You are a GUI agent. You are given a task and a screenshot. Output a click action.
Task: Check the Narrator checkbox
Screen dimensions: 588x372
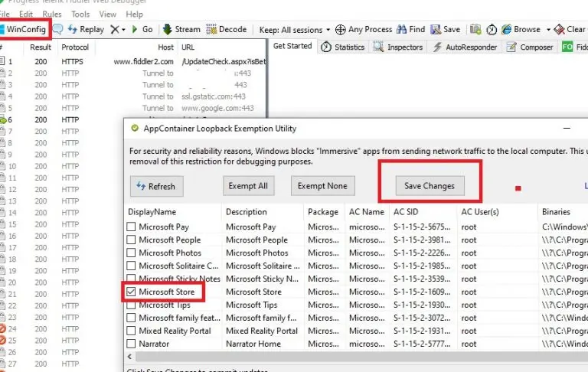point(131,344)
